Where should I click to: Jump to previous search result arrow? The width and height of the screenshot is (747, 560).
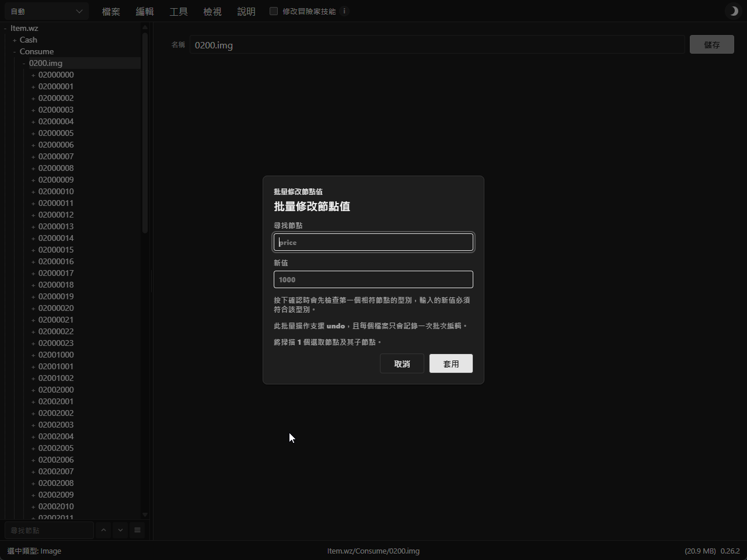click(103, 530)
